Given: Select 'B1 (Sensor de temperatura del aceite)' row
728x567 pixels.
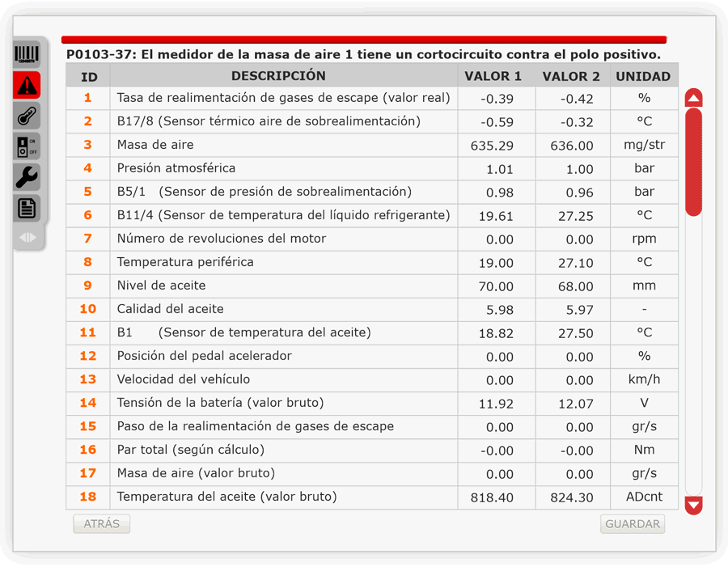Looking at the screenshot, I should tap(372, 333).
